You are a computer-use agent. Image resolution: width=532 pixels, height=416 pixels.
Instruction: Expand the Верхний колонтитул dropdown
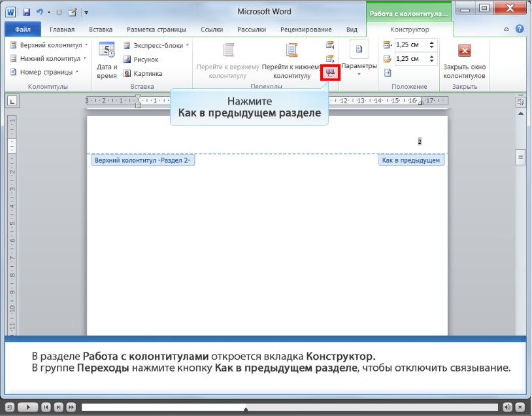click(x=49, y=45)
